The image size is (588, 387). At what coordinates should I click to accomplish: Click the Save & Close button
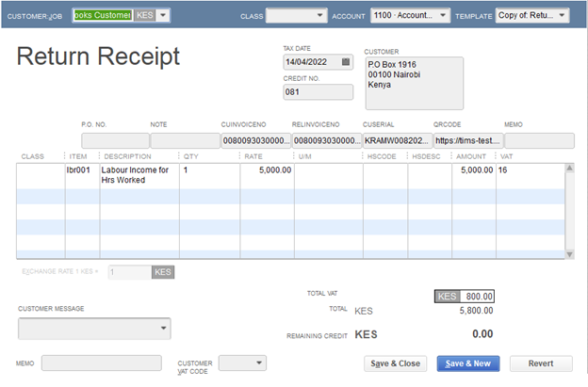pyautogui.click(x=396, y=363)
